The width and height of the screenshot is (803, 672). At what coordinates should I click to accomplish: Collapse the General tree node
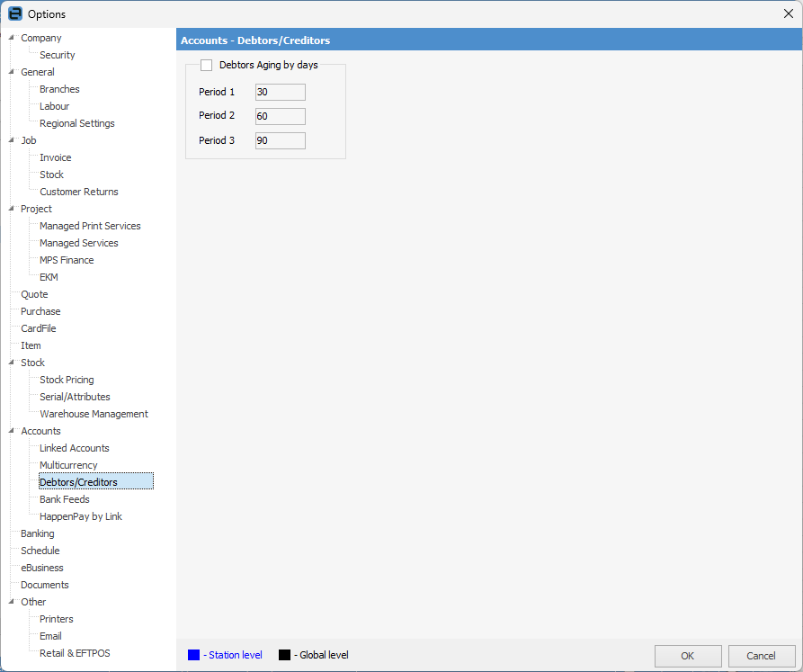click(12, 72)
